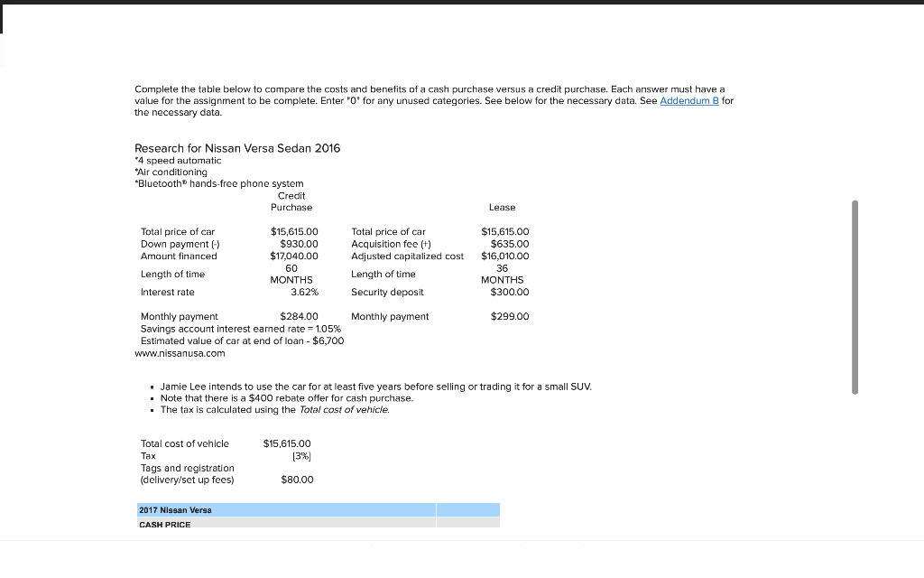Click the $17,040.00 amount financed value
This screenshot has height=578, width=924.
pyautogui.click(x=294, y=256)
